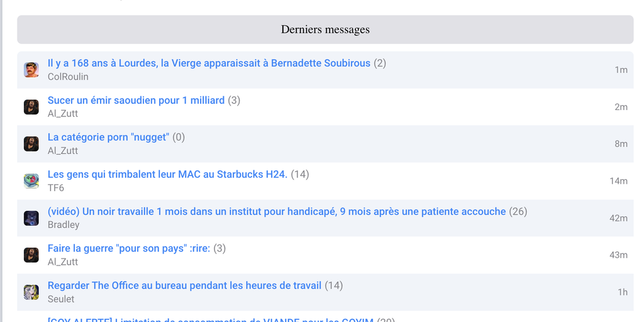Click Al_Zutt's avatar beside the "émir saoudien" thread
644x322 pixels.
(x=31, y=107)
